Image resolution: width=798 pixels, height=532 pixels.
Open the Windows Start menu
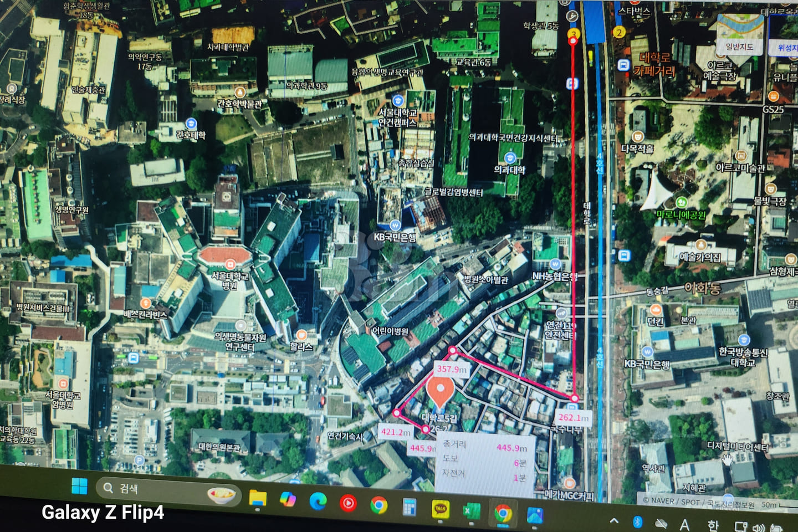79,487
